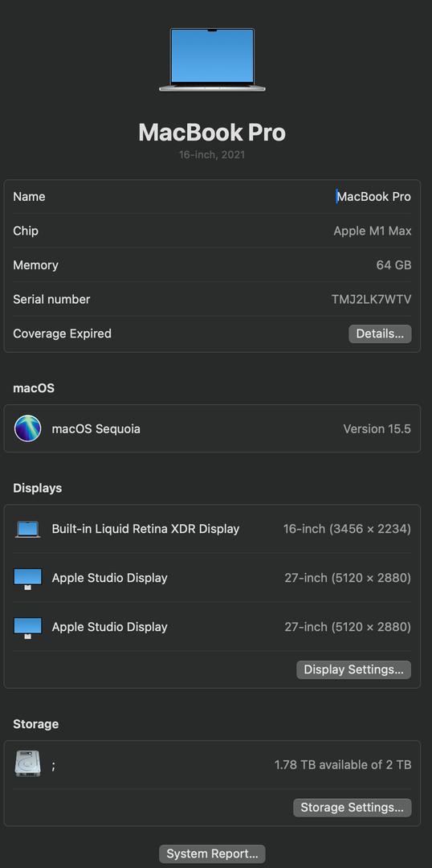The image size is (432, 868).
Task: Click the 64 GB memory value
Action: click(x=393, y=265)
